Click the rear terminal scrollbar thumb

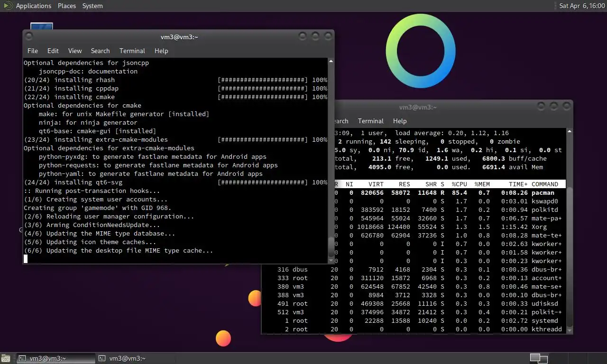click(570, 257)
